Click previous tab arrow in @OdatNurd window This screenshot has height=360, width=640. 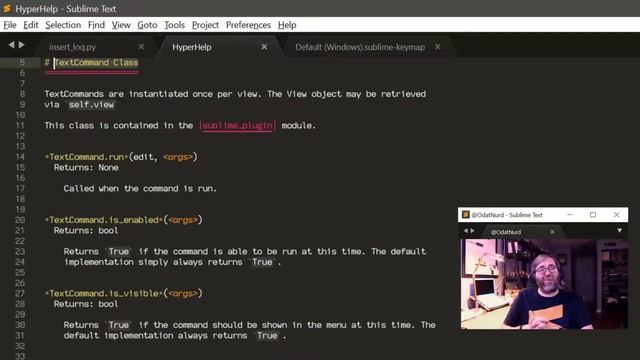coord(466,231)
